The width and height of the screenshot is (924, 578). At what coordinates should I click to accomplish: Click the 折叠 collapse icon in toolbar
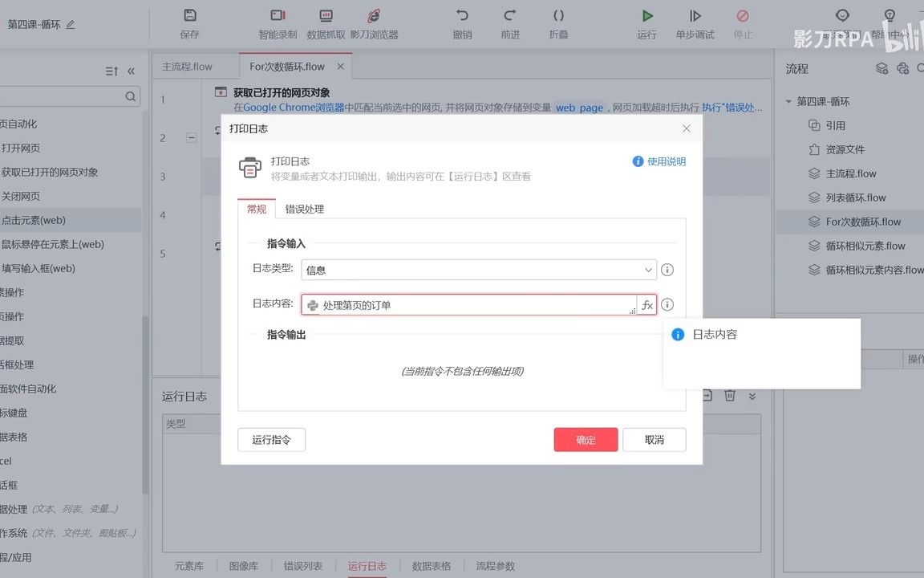point(558,22)
